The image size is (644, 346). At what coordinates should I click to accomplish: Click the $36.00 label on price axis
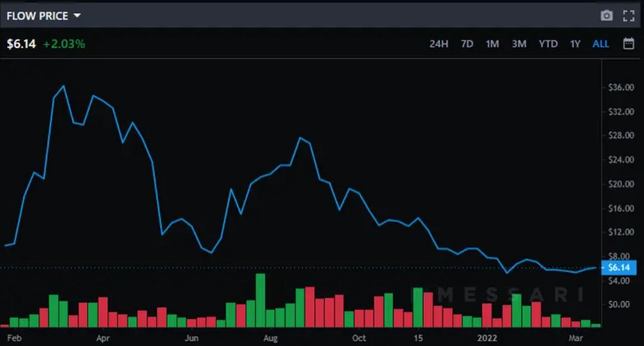(x=620, y=88)
